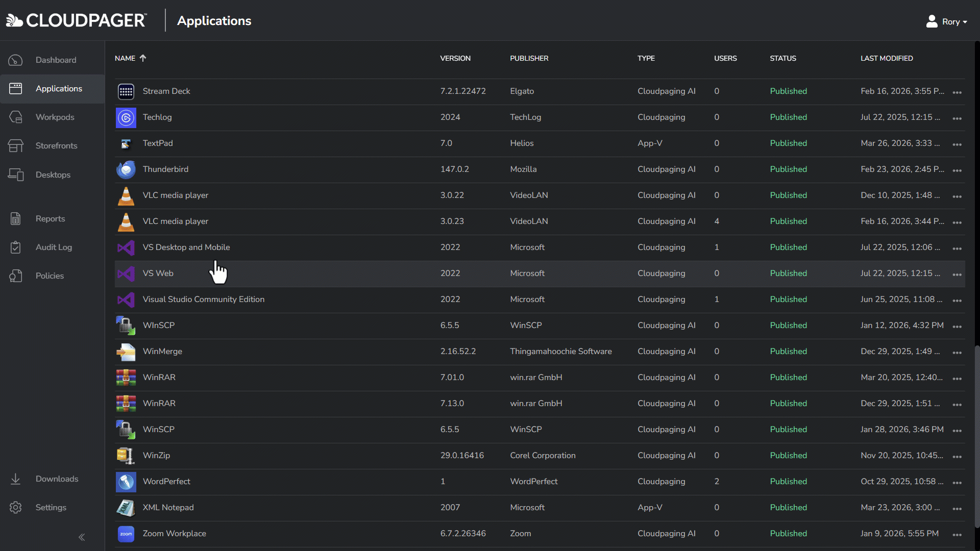Click the Stream Deck app icon
Viewport: 980px width, 551px height.
tap(126, 91)
